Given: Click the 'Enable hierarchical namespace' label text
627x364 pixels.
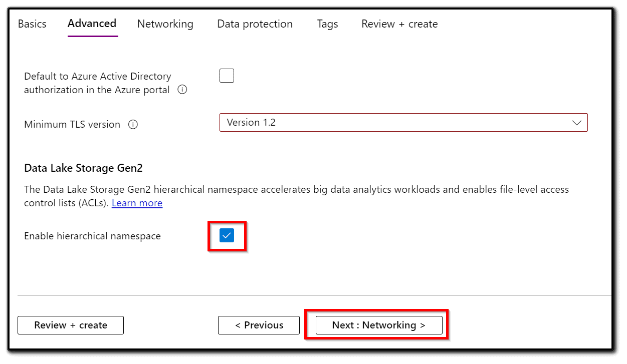Looking at the screenshot, I should (x=92, y=236).
